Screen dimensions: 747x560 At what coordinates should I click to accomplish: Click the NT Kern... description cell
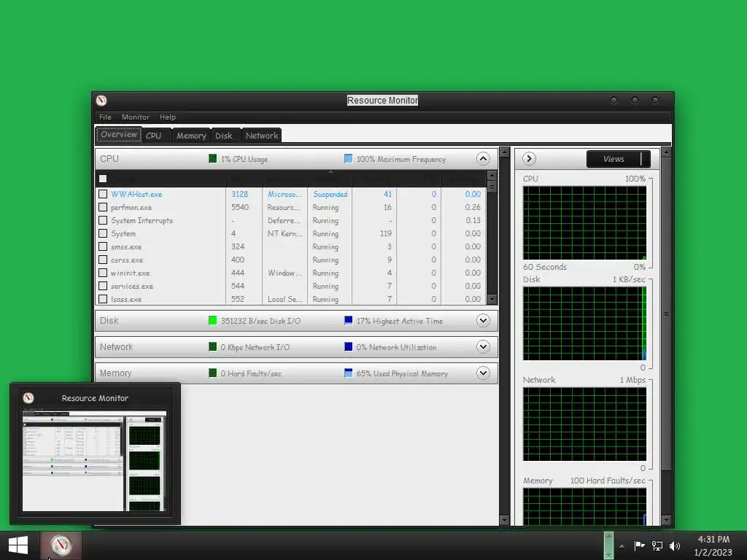285,233
